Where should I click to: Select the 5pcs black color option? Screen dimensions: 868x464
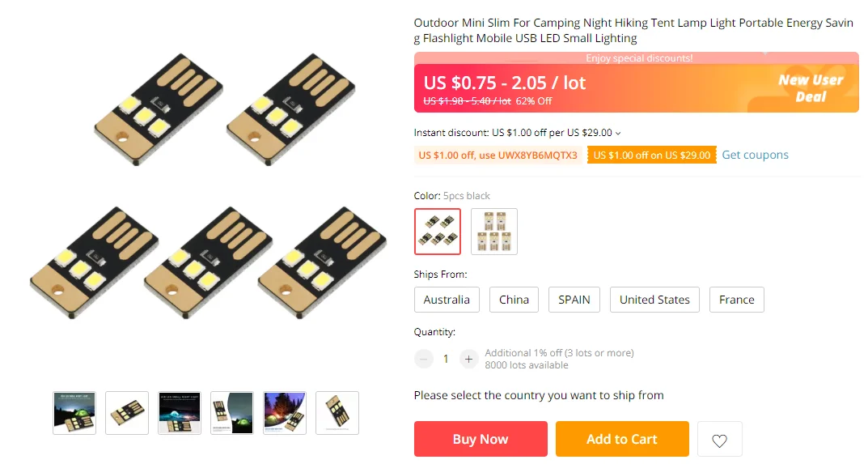click(x=438, y=232)
